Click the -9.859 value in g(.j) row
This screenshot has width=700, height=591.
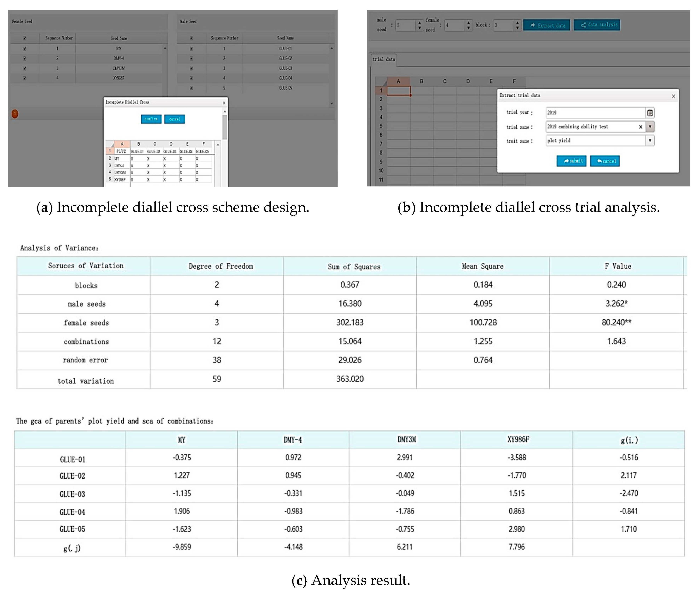point(182,547)
